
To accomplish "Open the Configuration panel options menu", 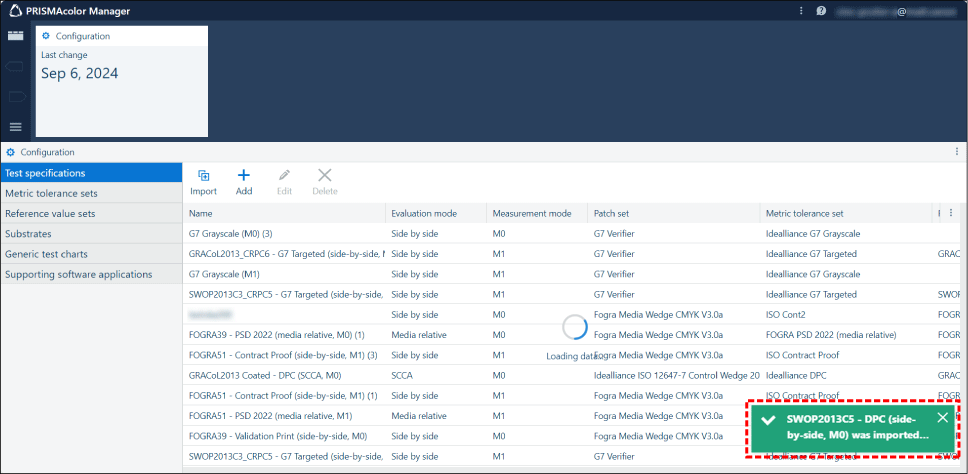I will pos(957,152).
